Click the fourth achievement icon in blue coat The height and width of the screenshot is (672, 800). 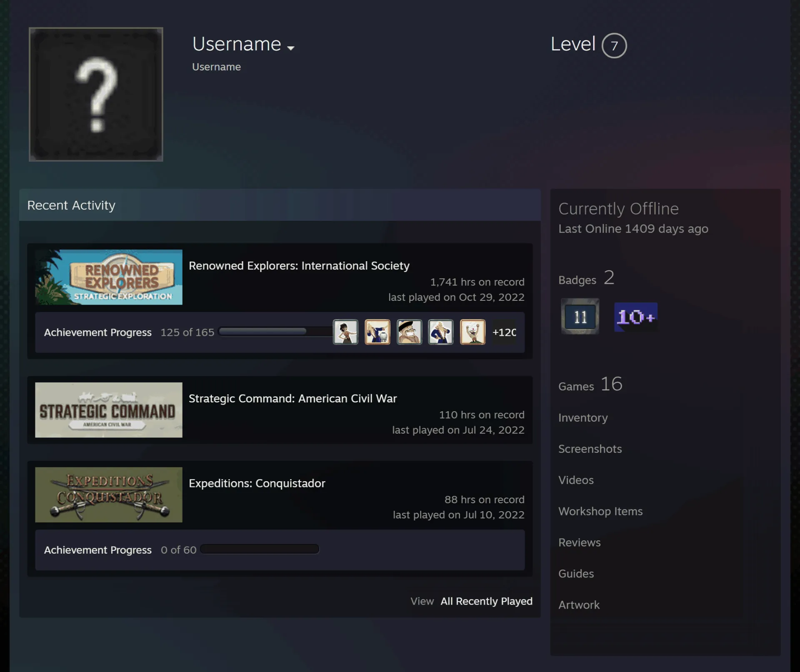pos(441,332)
